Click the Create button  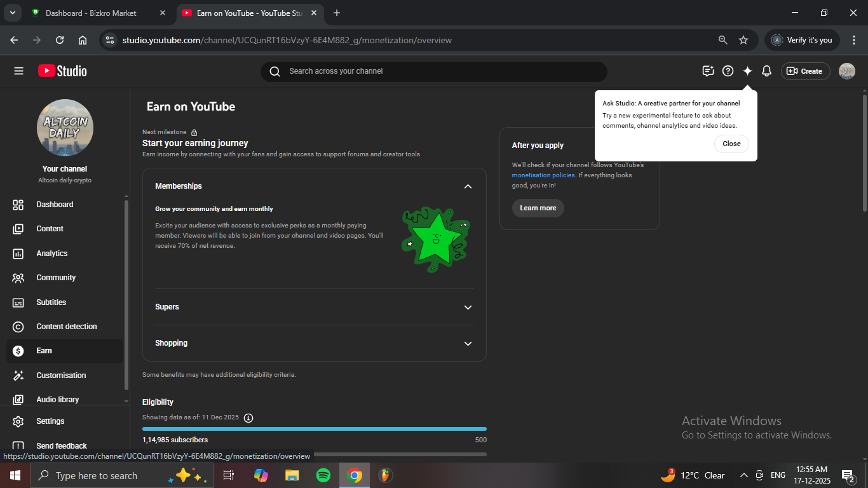coord(805,71)
